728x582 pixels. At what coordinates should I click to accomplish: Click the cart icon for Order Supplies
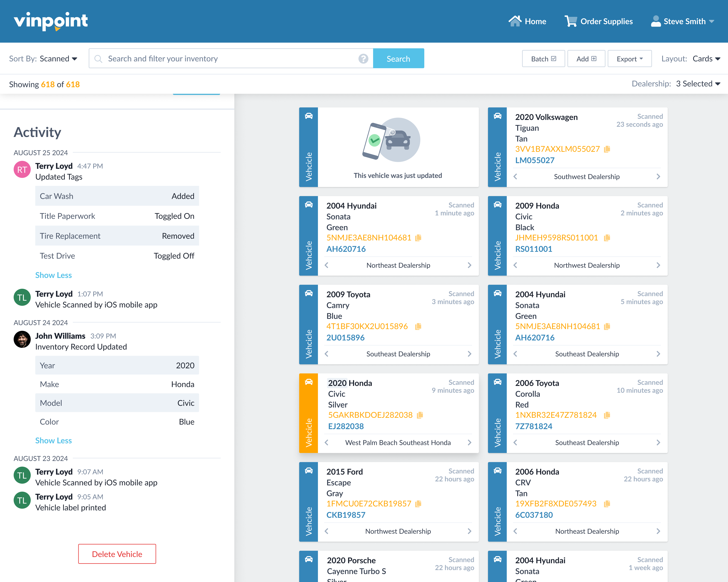click(571, 21)
